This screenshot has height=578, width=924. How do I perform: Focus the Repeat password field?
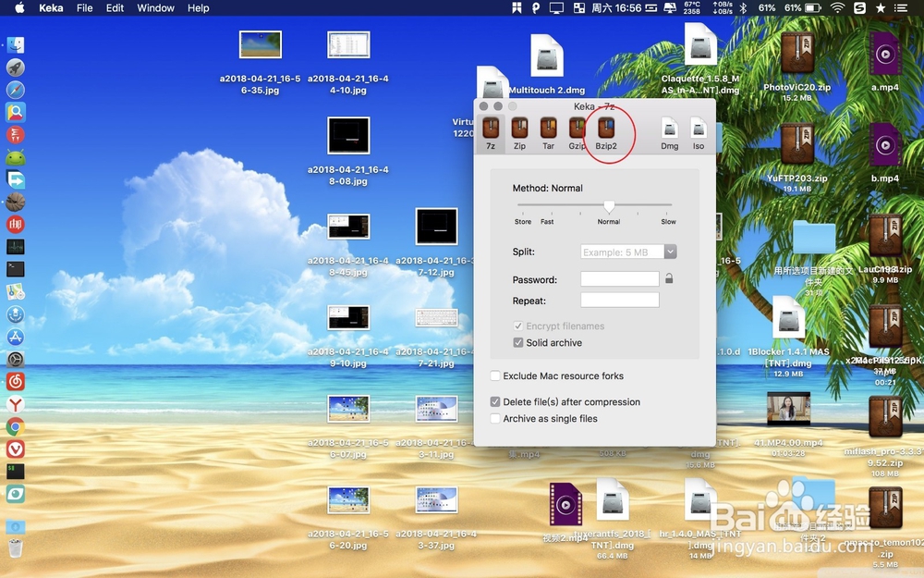pos(620,301)
